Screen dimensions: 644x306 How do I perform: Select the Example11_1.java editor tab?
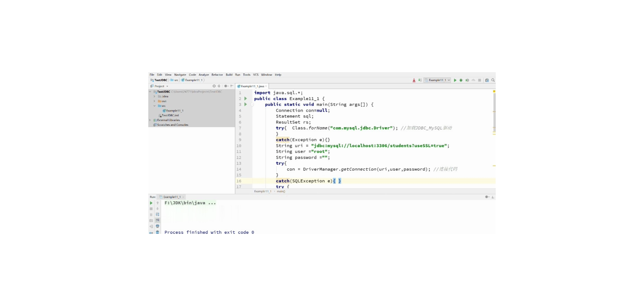(x=251, y=86)
